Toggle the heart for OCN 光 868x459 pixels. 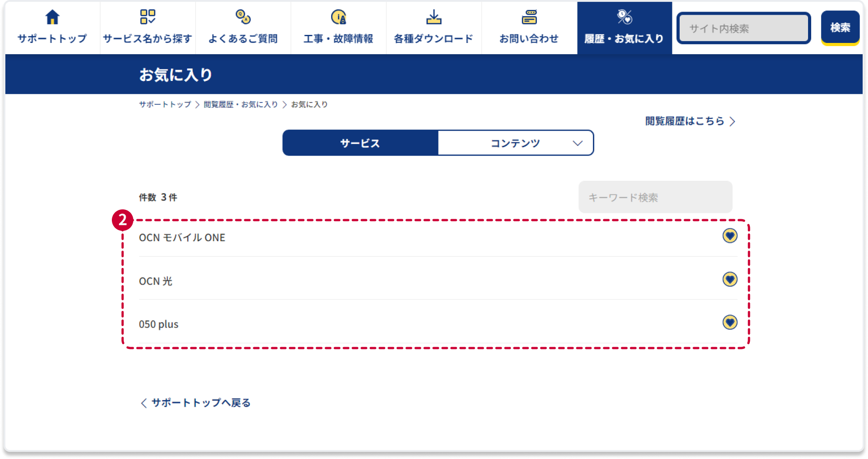[730, 280]
